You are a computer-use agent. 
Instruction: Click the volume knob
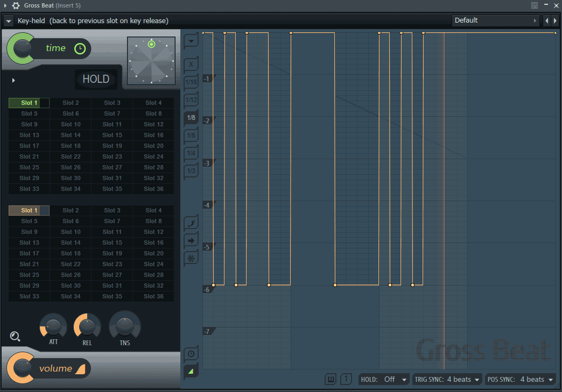(22, 368)
